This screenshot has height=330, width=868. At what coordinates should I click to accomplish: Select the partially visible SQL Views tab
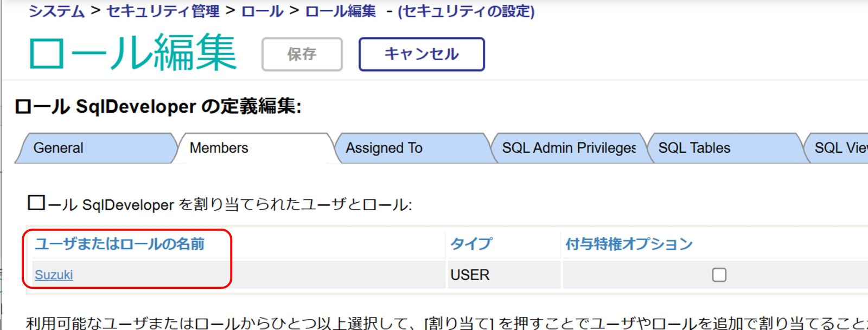(840, 148)
